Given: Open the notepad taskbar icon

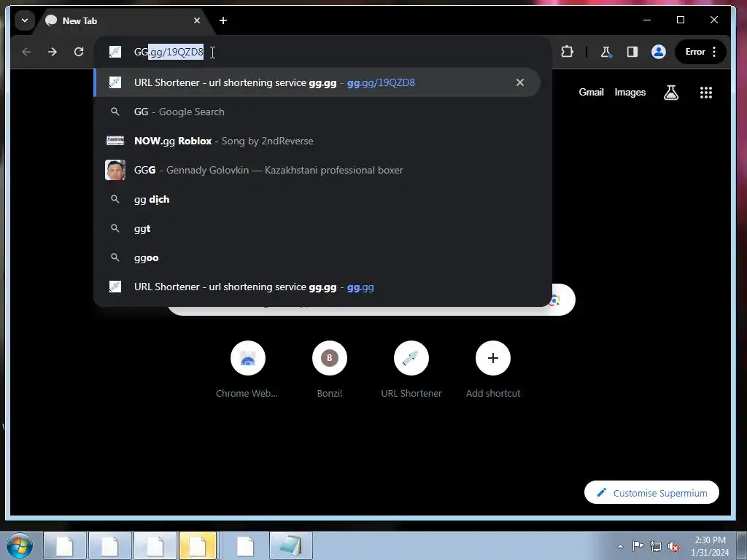Looking at the screenshot, I should [291, 545].
